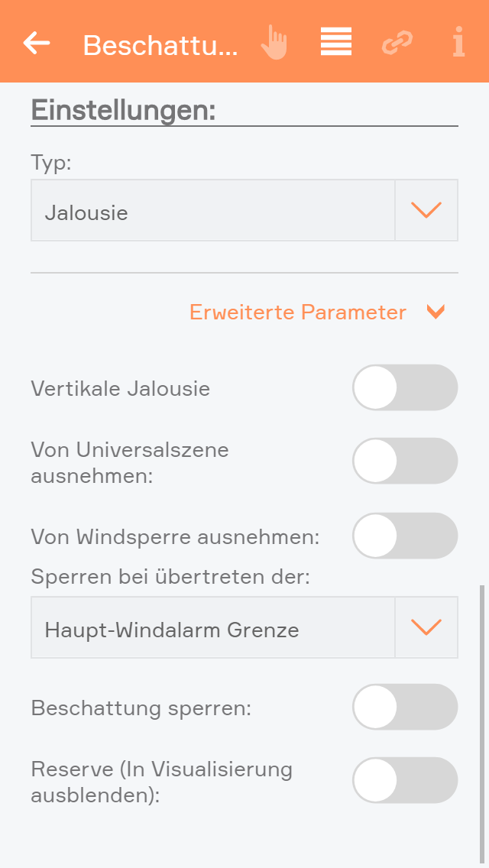The width and height of the screenshot is (489, 868).
Task: Tap the back arrow icon
Action: pyautogui.click(x=37, y=43)
